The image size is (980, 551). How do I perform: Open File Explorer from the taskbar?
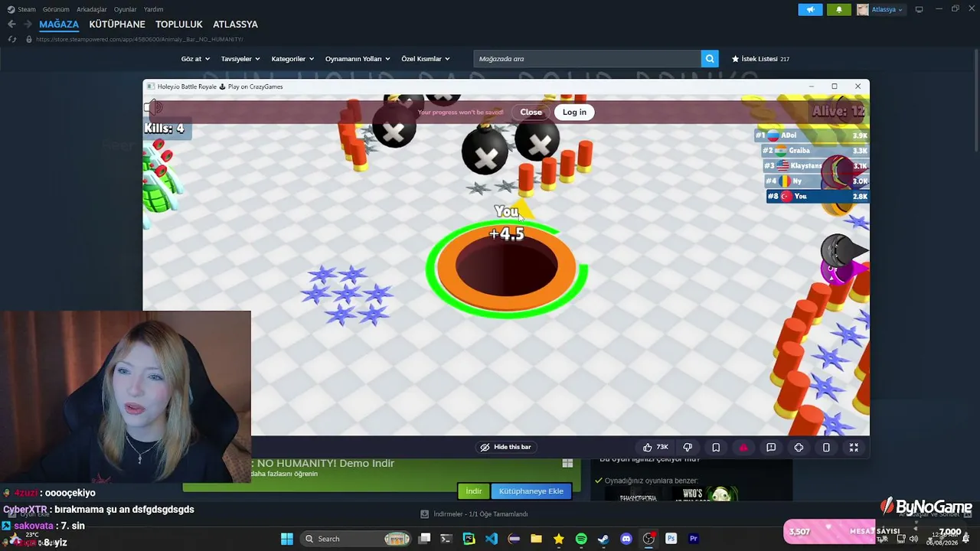coord(536,539)
